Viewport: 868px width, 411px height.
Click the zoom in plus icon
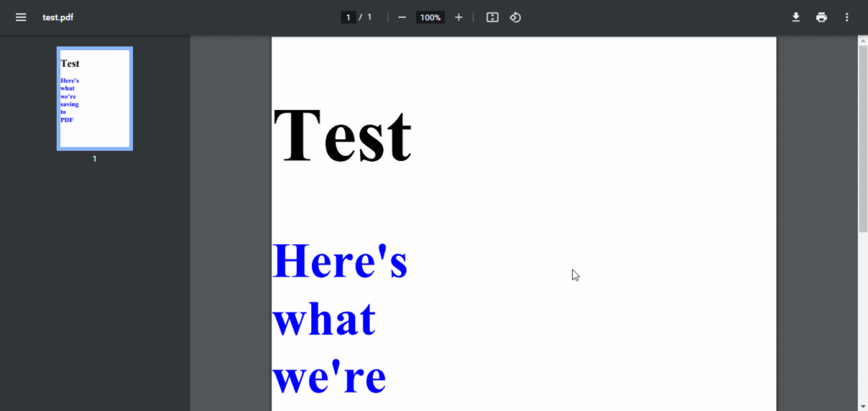pyautogui.click(x=459, y=18)
